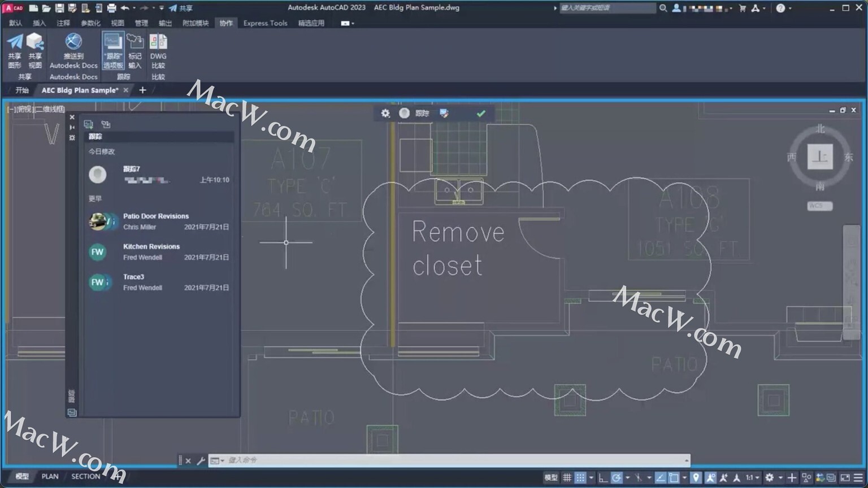Click the AutoCAD application menu logo
The width and height of the screenshot is (868, 488).
coord(14,8)
